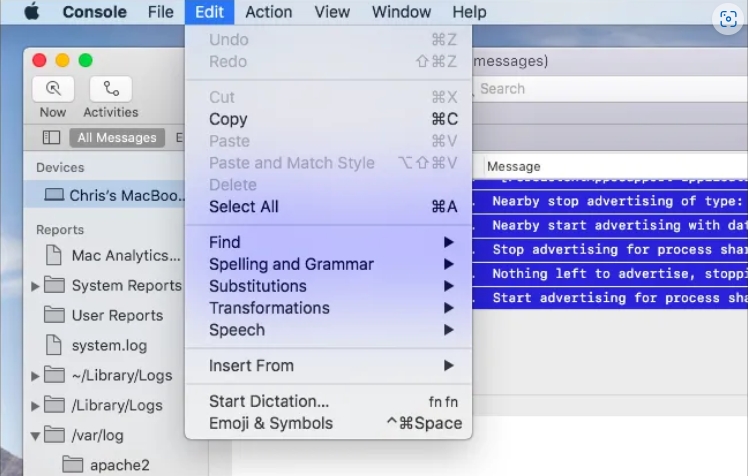The width and height of the screenshot is (748, 476).
Task: Open the Help menu
Action: (469, 12)
